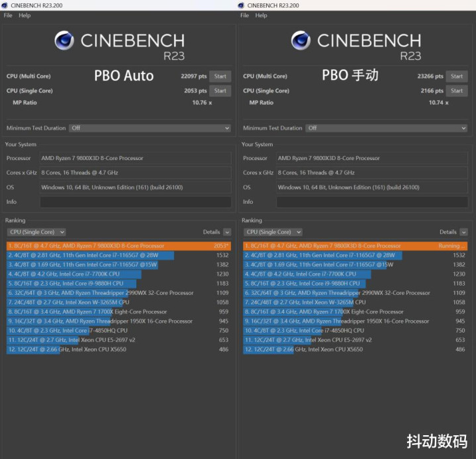Image resolution: width=476 pixels, height=459 pixels.
Task: Select Xeon W-3265M row in right window
Action: pyautogui.click(x=355, y=302)
